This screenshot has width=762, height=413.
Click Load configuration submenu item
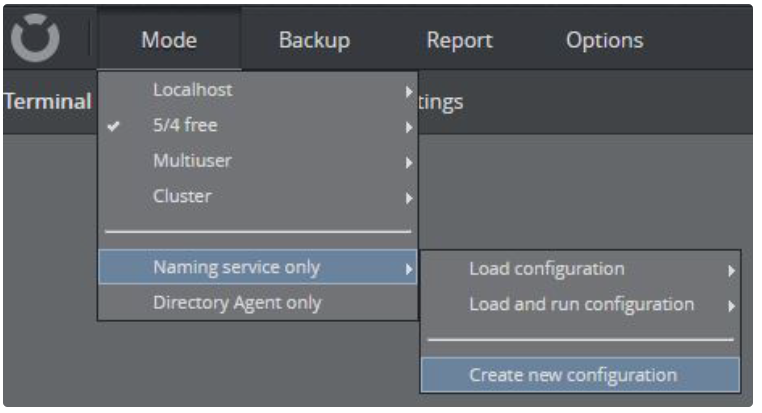[x=580, y=269]
